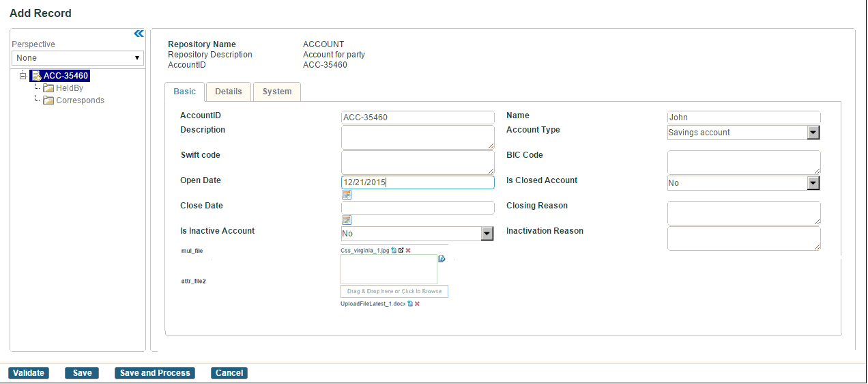This screenshot has width=868, height=384.
Task: Click the 'Add Record' heading
Action: click(40, 13)
